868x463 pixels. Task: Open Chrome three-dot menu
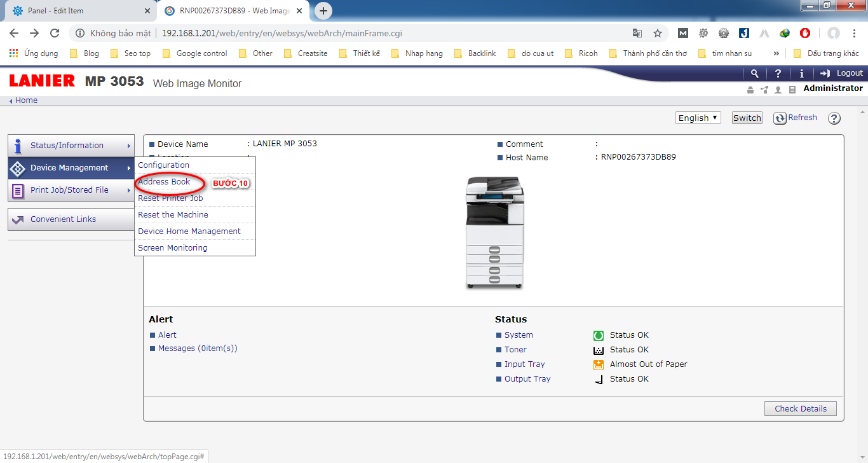click(x=855, y=33)
